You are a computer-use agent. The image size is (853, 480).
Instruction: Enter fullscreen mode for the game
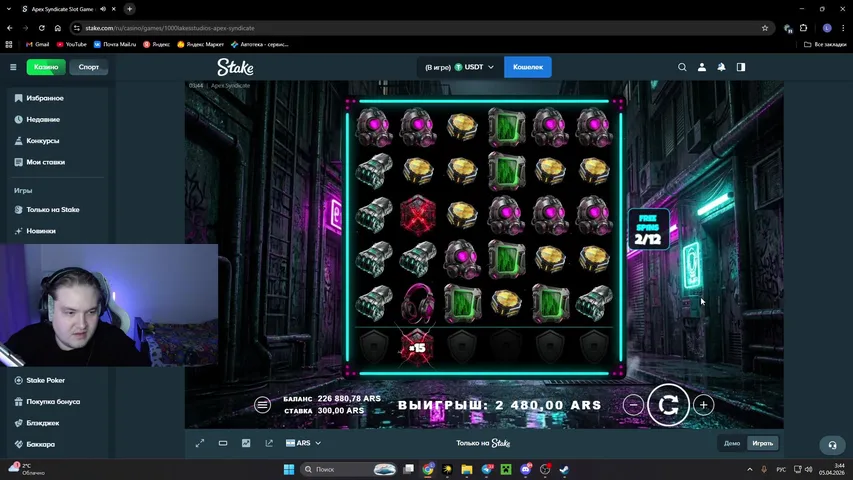pos(200,443)
